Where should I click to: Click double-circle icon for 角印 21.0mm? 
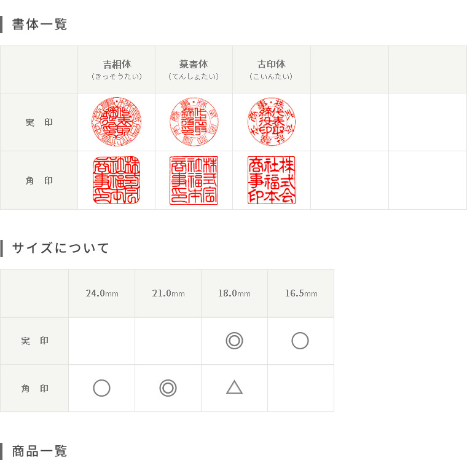point(168,388)
